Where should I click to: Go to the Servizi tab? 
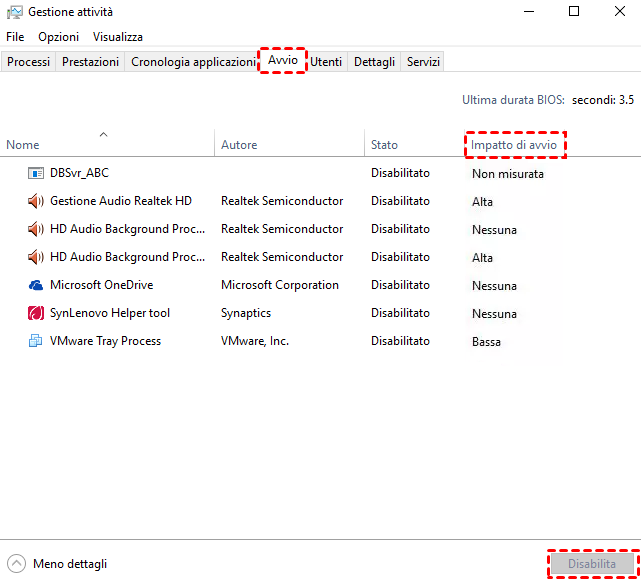423,62
